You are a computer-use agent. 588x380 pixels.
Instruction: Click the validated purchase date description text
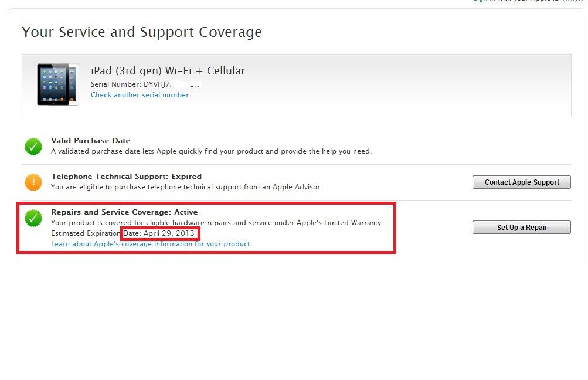(211, 151)
